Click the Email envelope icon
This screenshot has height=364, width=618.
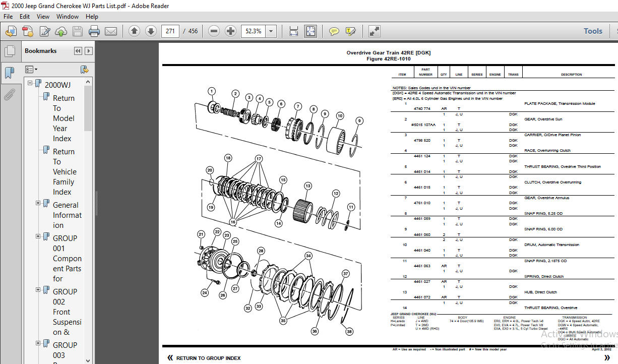[111, 31]
